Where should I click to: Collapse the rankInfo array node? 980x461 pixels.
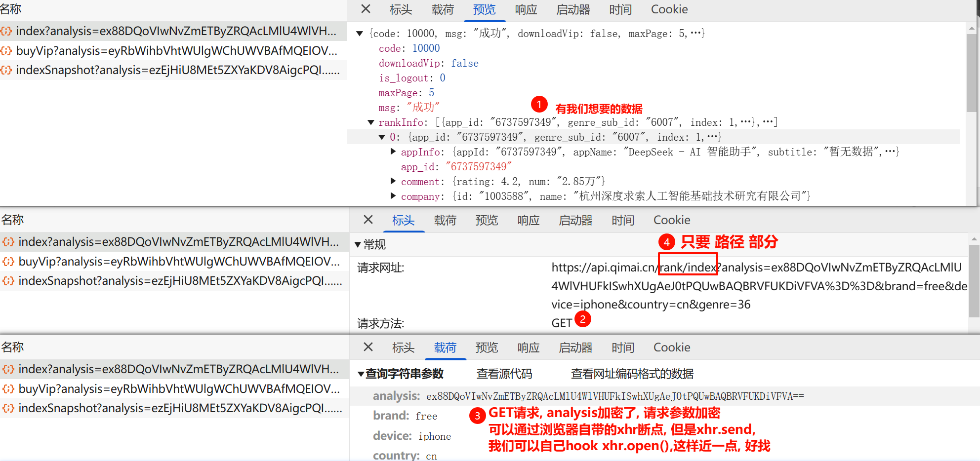coord(371,122)
